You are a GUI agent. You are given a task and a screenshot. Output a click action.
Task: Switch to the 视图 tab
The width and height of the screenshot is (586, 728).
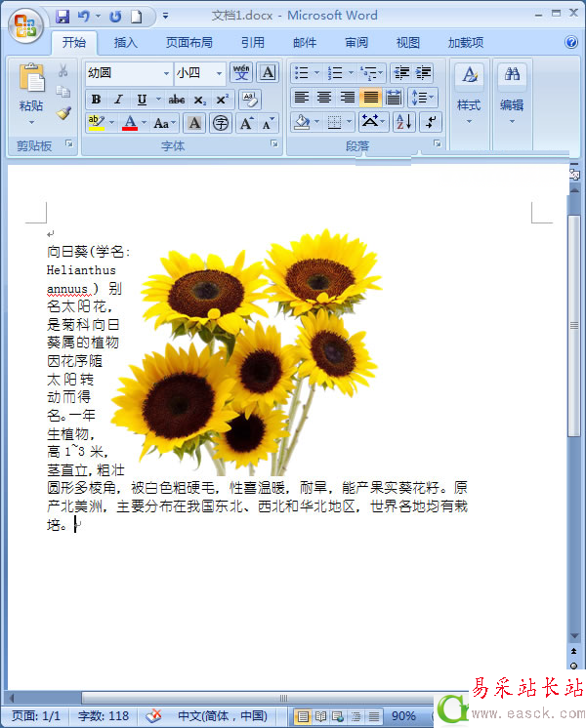[x=408, y=43]
